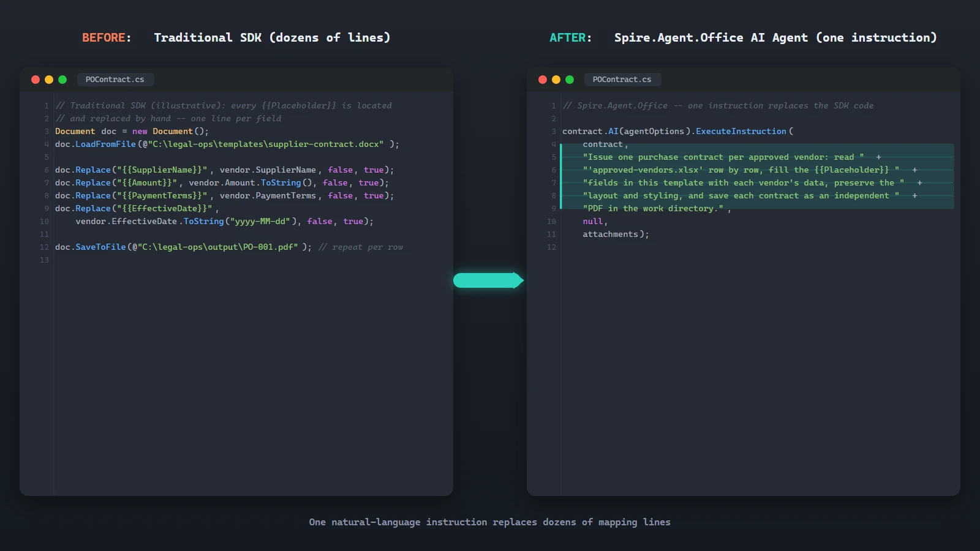Click the doc.SaveToFile code line

tap(183, 247)
